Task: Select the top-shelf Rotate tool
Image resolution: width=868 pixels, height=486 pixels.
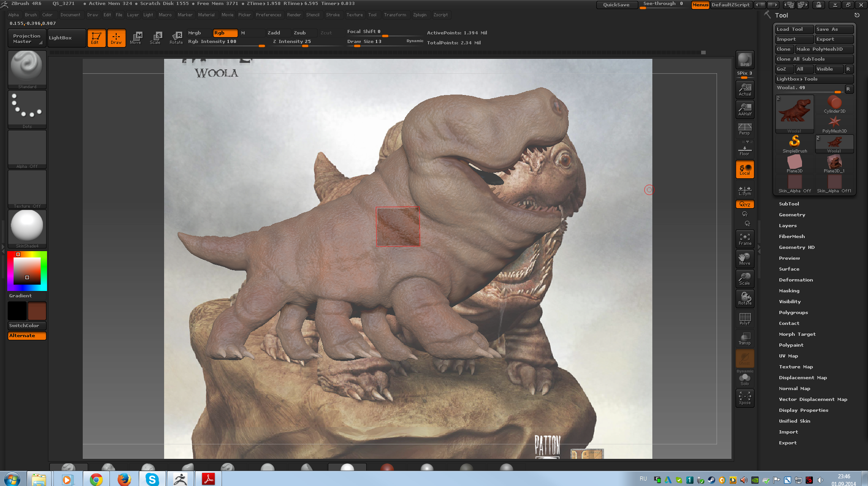Action: point(176,38)
